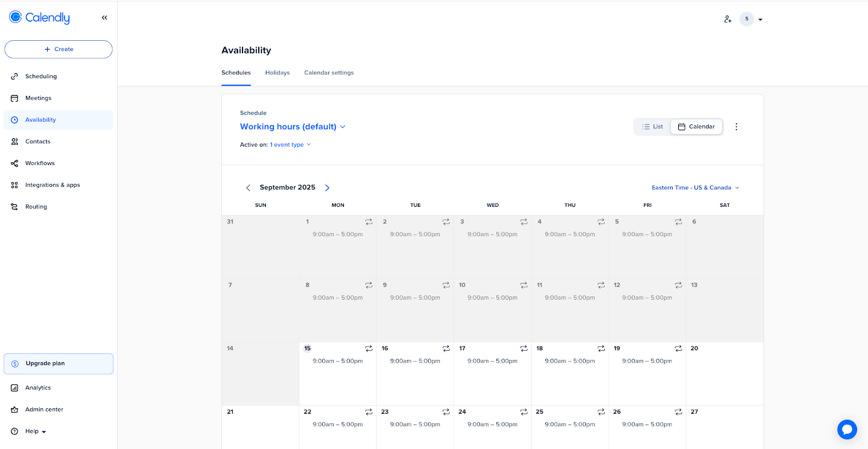Select the September 17 calendar cell

[x=492, y=377]
